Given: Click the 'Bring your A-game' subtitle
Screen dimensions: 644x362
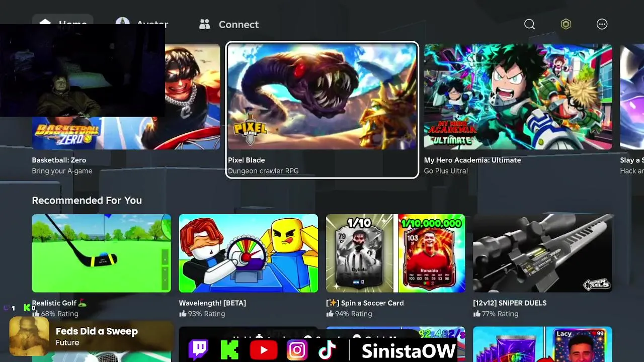Looking at the screenshot, I should click(62, 171).
